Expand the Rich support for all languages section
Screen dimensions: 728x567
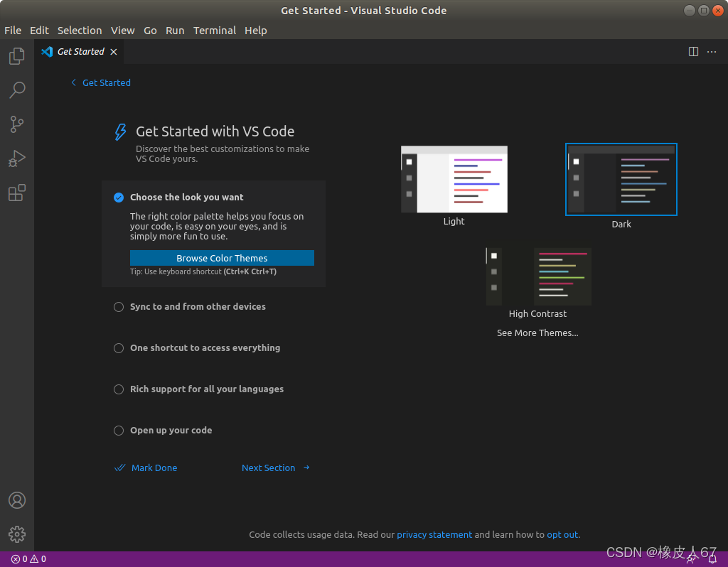(206, 389)
